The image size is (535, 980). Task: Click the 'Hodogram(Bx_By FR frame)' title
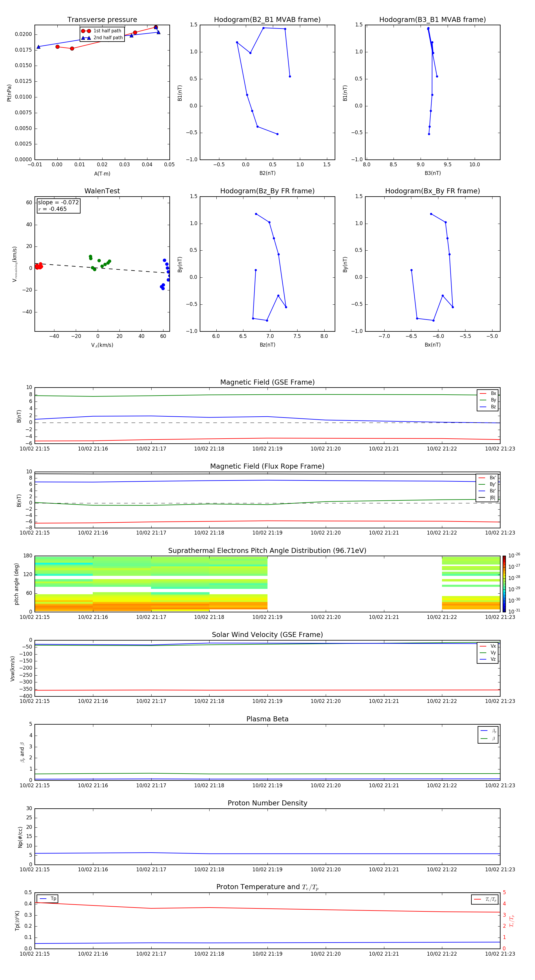coord(432,191)
